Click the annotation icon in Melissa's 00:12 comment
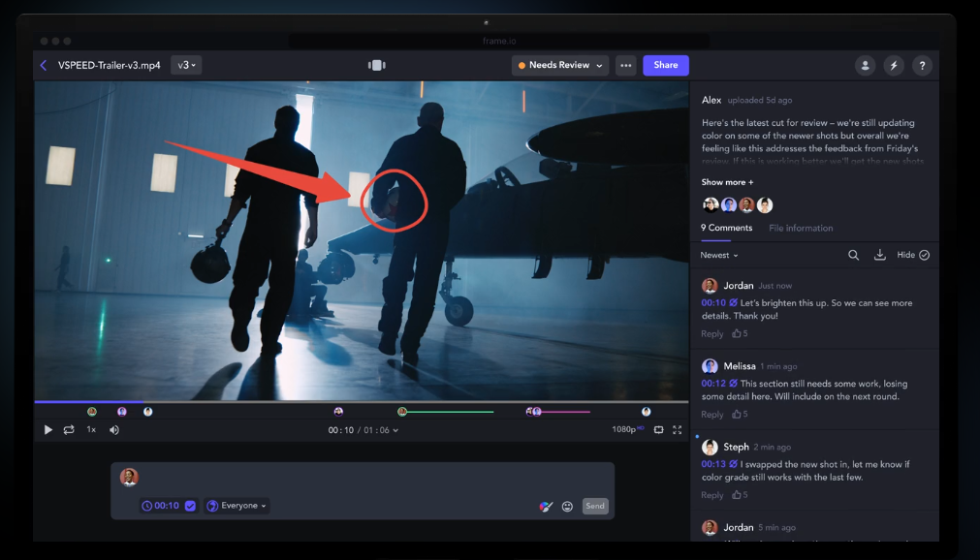980x560 pixels. [x=733, y=384]
